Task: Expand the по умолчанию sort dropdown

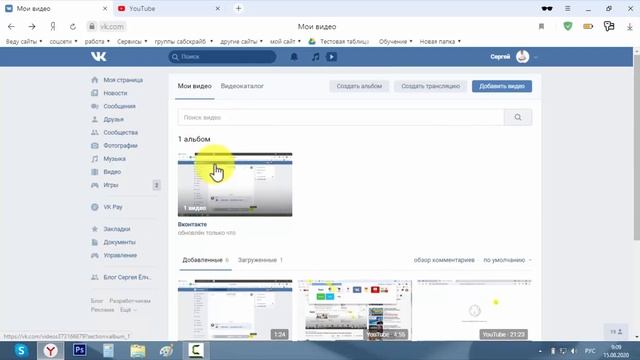Action: pos(507,260)
